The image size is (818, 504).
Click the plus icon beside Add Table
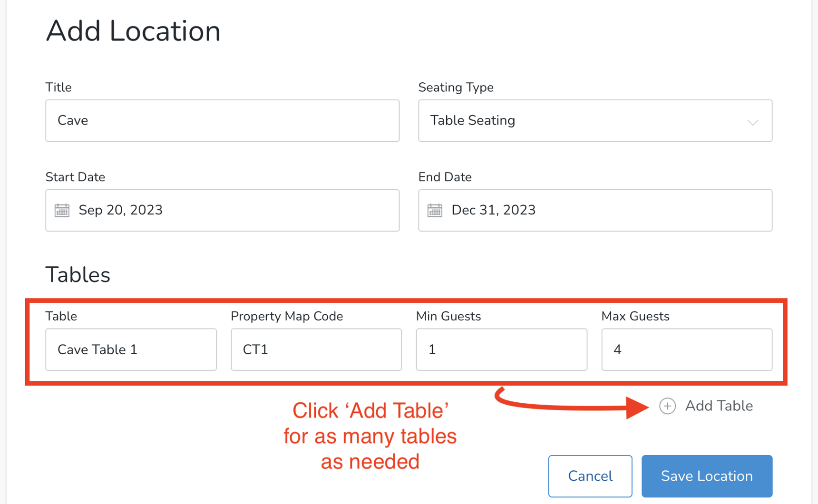pyautogui.click(x=668, y=406)
